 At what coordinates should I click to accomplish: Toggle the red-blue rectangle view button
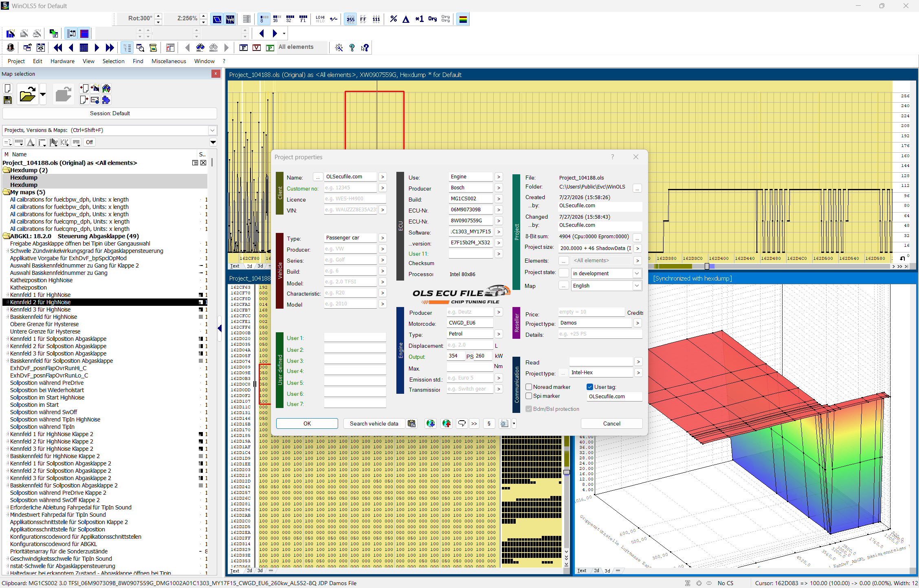tap(84, 33)
